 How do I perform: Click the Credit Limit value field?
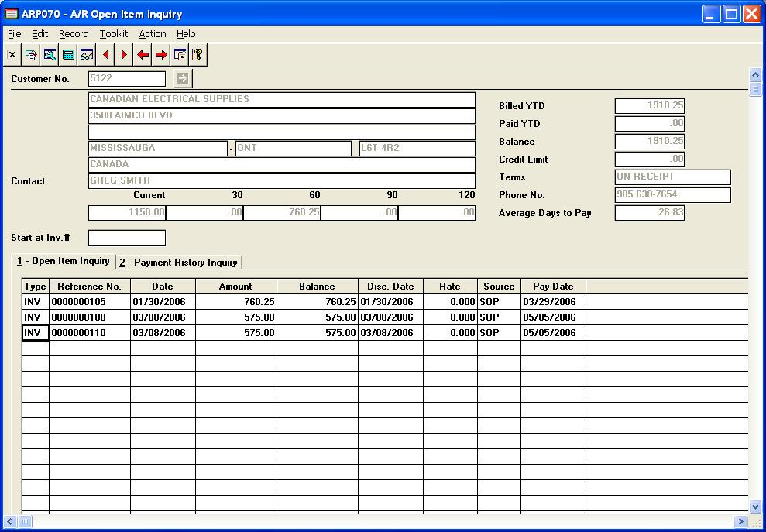coord(649,160)
